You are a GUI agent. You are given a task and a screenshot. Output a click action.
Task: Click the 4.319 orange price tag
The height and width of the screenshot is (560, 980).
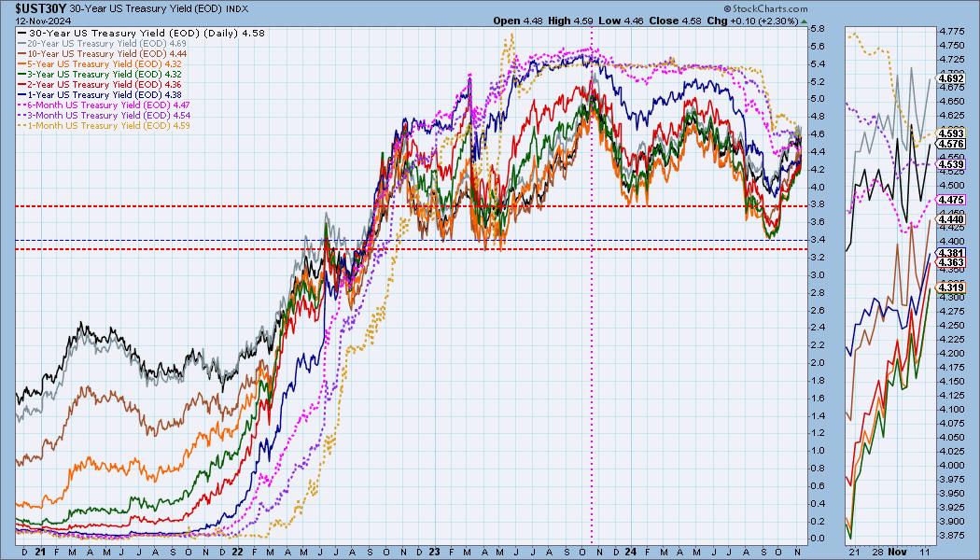pos(951,287)
